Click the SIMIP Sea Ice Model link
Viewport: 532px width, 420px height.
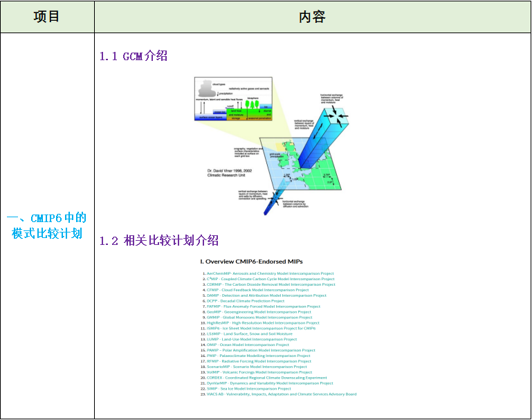[248, 388]
